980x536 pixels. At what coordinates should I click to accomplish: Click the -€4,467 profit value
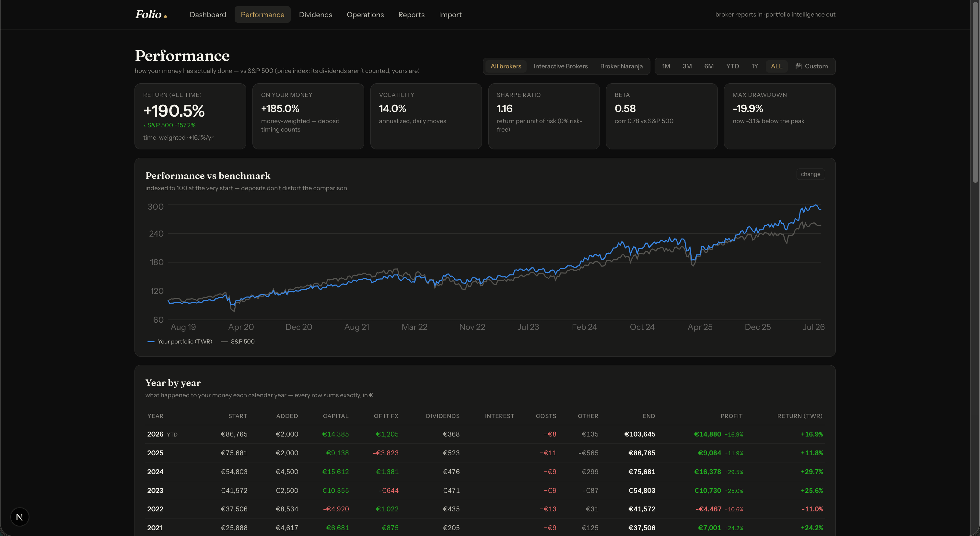(x=708, y=509)
